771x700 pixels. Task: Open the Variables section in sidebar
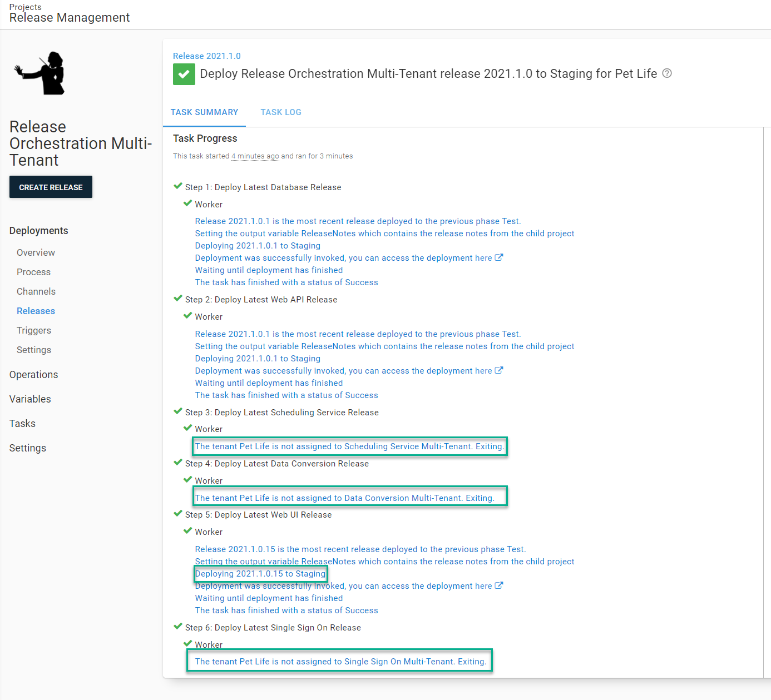coord(30,399)
